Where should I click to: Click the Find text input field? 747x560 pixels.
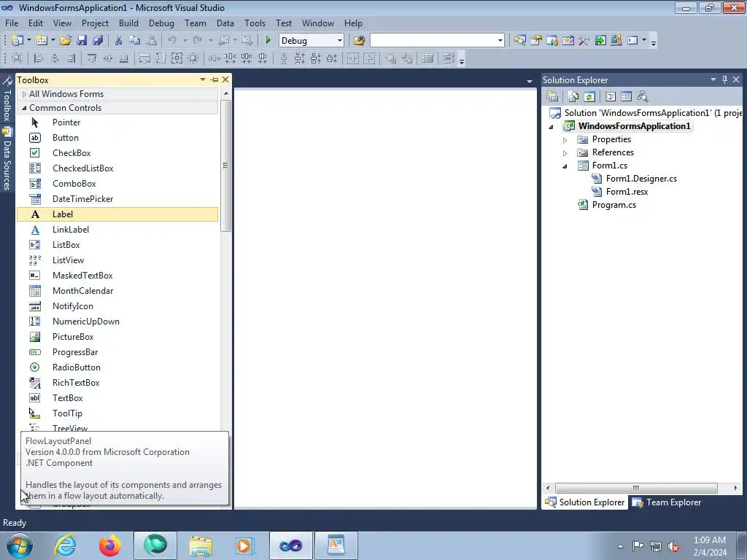coord(433,41)
